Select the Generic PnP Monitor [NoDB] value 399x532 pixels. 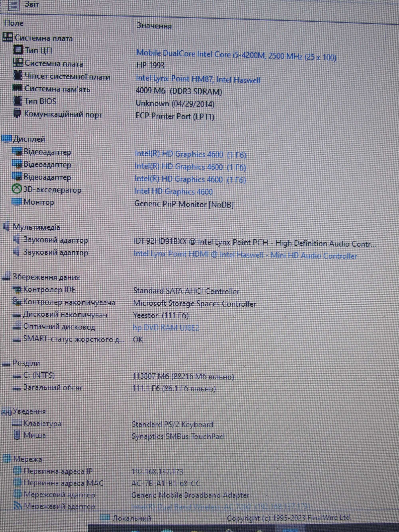184,204
